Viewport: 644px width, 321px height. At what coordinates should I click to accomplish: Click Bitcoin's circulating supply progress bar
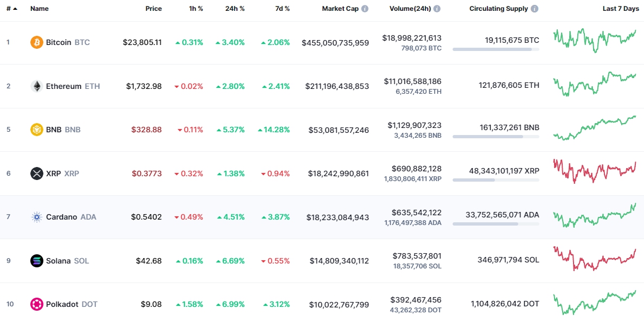496,49
